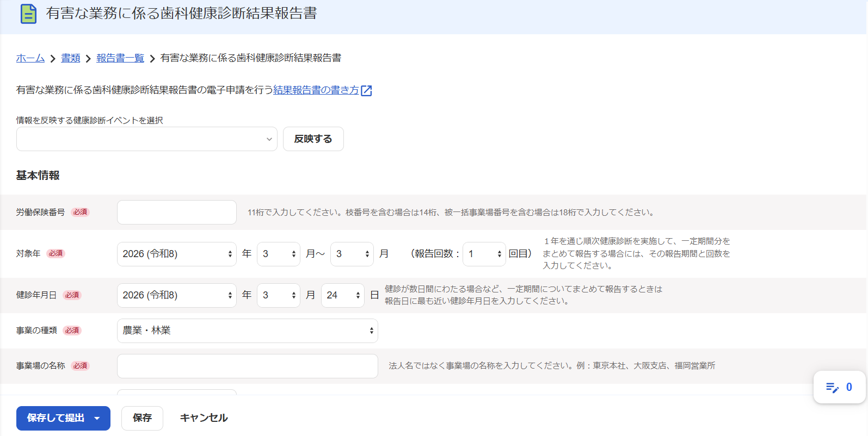Go to ホーム breadcrumb link

coord(30,58)
